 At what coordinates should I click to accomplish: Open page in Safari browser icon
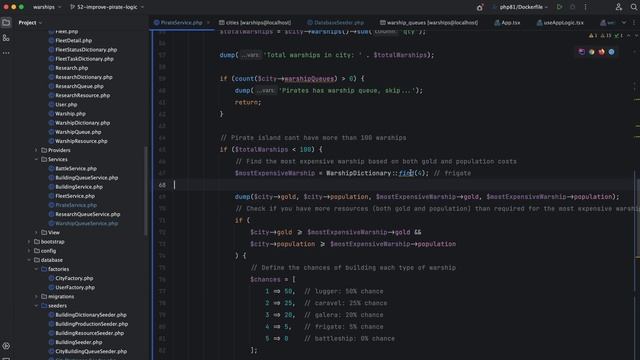click(611, 52)
